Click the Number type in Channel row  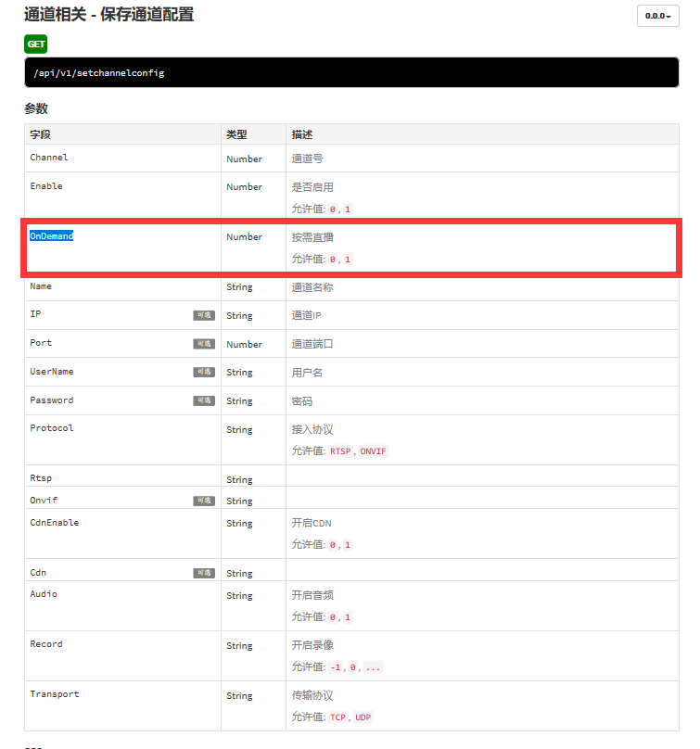[x=244, y=159]
